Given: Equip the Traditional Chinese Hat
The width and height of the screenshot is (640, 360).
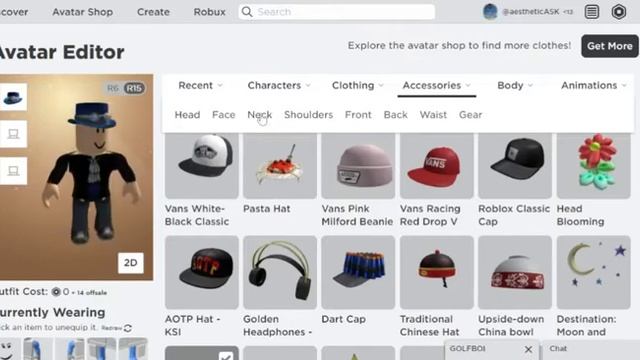Looking at the screenshot, I should point(437,272).
